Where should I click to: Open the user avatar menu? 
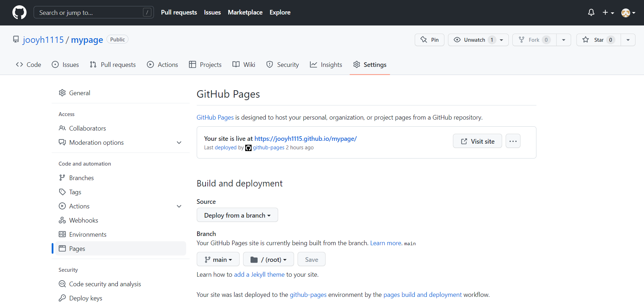pyautogui.click(x=628, y=13)
